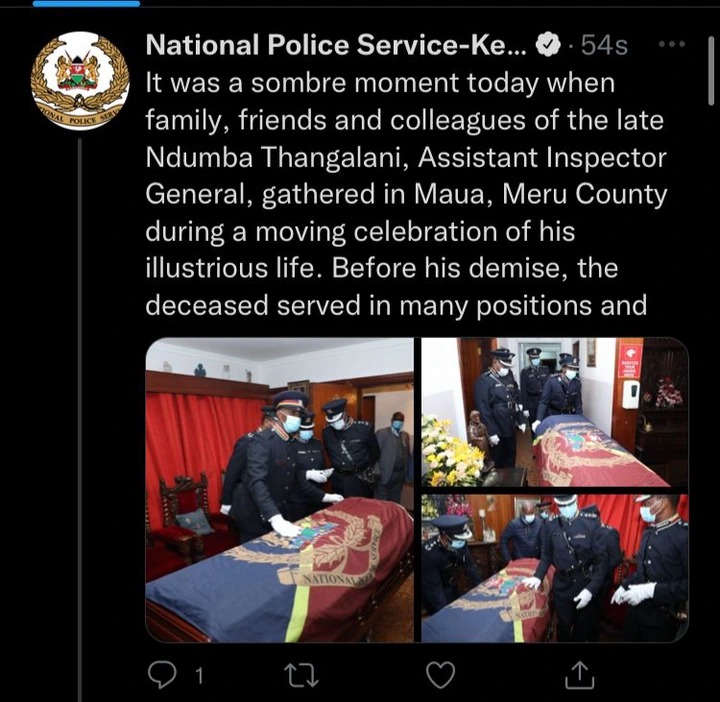The height and width of the screenshot is (702, 720).
Task: Click the "Maua, Meru County" text line
Action: pos(540,194)
